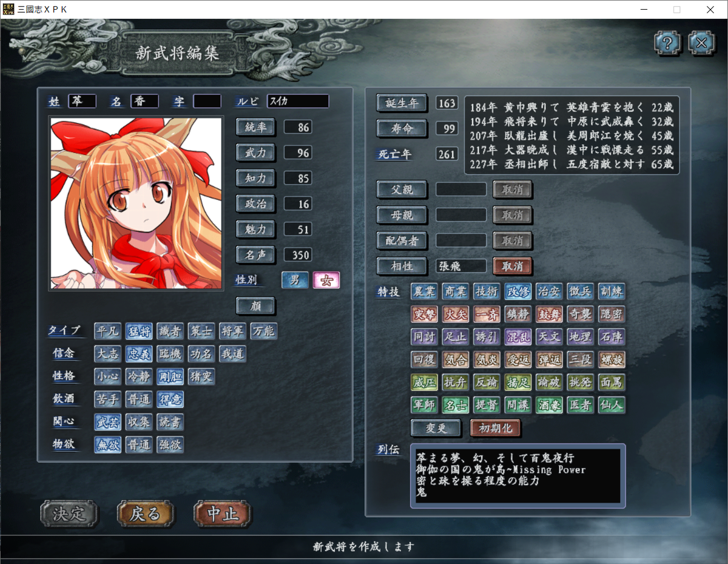The height and width of the screenshot is (564, 728).
Task: Toggle the 気合 skill
Action: click(x=455, y=359)
